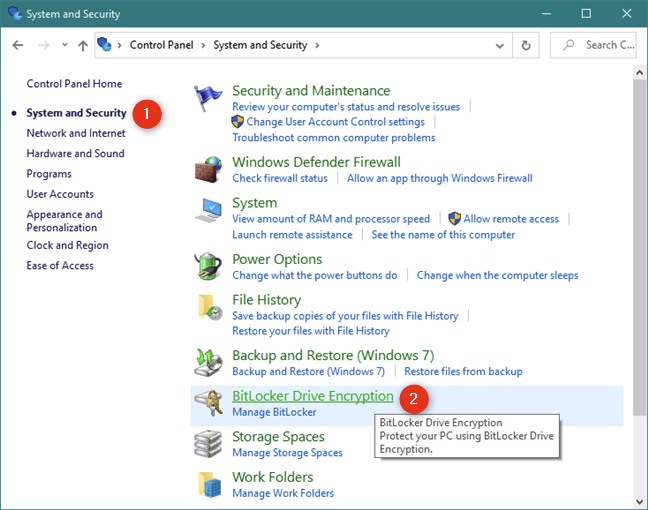Screen dimensions: 648x510
Task: Open Appearance and Personalization category
Action: pos(64,221)
